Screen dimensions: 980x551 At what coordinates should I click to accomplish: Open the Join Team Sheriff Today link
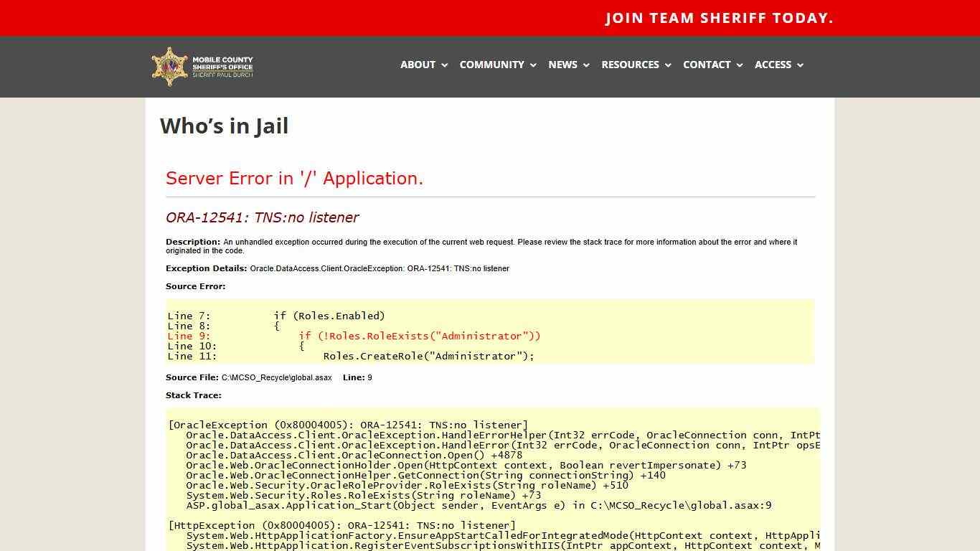(719, 18)
